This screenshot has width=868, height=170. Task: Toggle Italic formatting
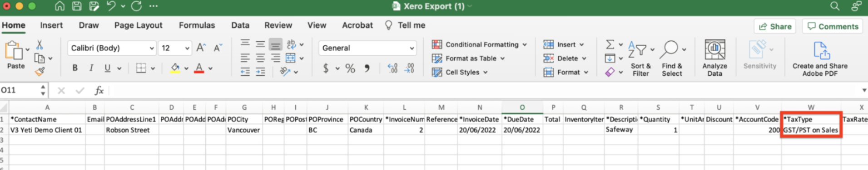pyautogui.click(x=91, y=68)
